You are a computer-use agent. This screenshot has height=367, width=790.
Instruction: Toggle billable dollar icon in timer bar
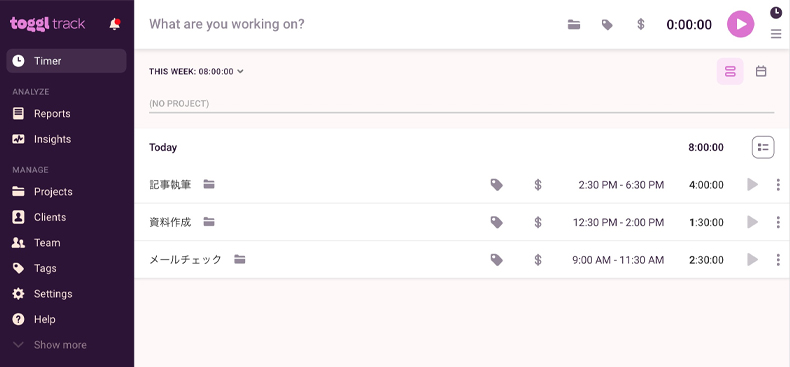[640, 24]
